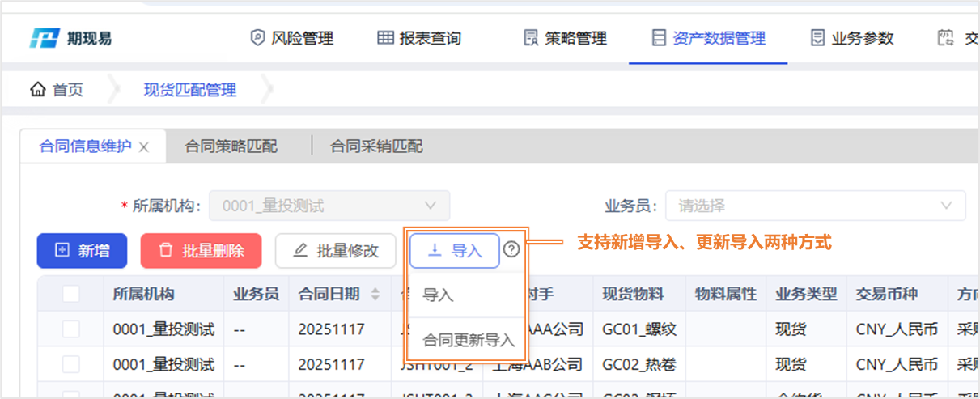This screenshot has height=399, width=980.
Task: Toggle the select-all checkbox in table header
Action: (71, 294)
